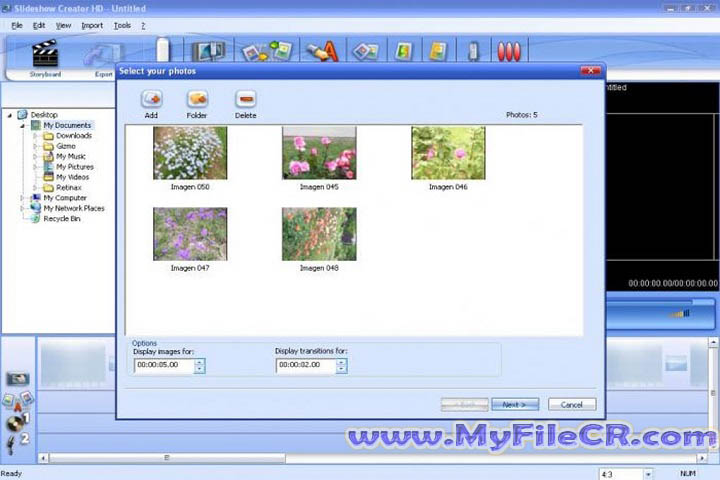Select the Imagen 050 thumbnail
The image size is (720, 480).
pyautogui.click(x=190, y=153)
